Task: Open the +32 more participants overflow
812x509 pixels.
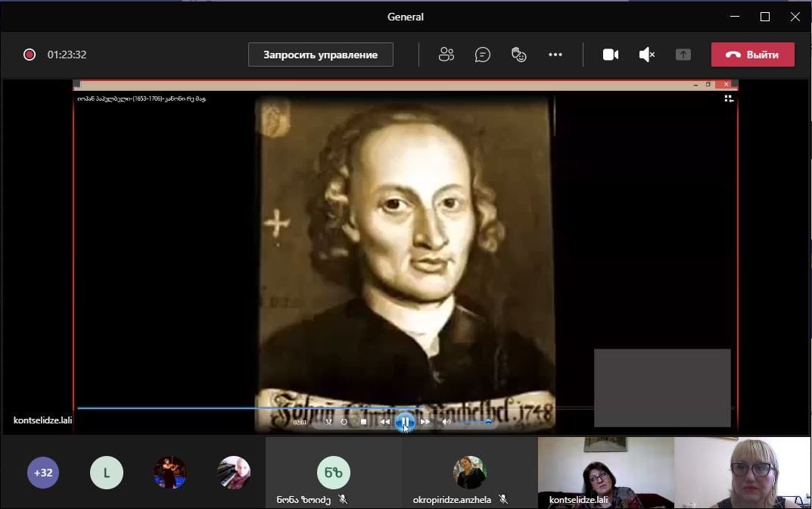Action: (43, 473)
